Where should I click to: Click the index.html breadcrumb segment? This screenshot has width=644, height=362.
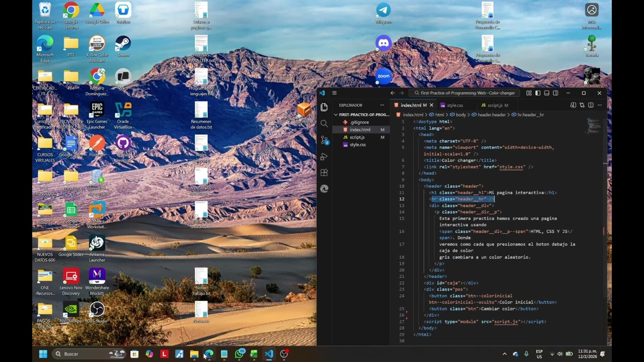point(410,115)
